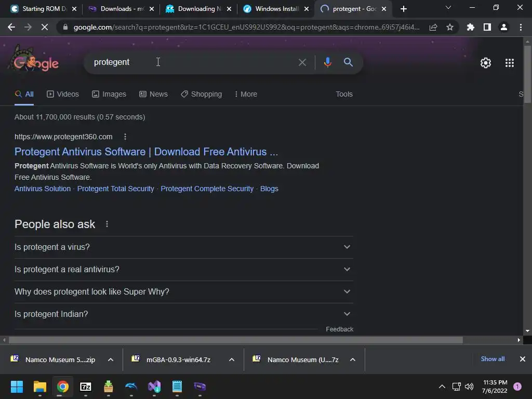Image resolution: width=532 pixels, height=399 pixels.
Task: Open the Extensions puzzle icon
Action: point(471,27)
